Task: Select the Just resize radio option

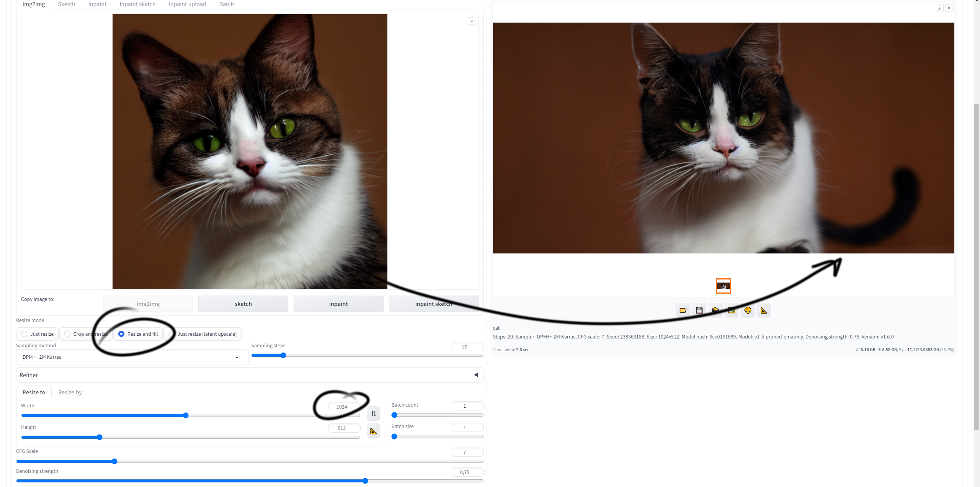Action: [x=38, y=334]
